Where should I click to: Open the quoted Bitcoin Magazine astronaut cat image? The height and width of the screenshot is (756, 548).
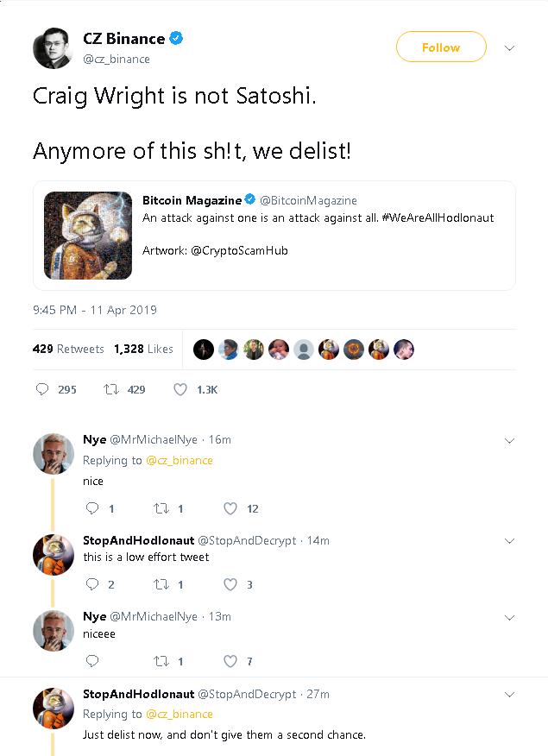tap(88, 235)
